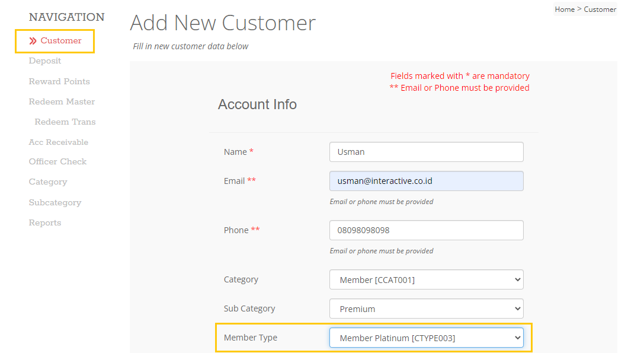
Task: Open Reports from the navigation
Action: pyautogui.click(x=45, y=222)
